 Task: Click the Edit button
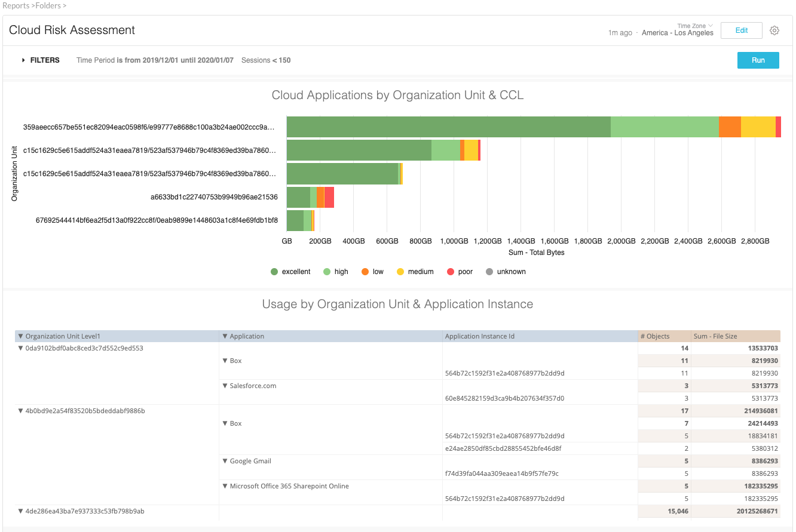click(742, 30)
